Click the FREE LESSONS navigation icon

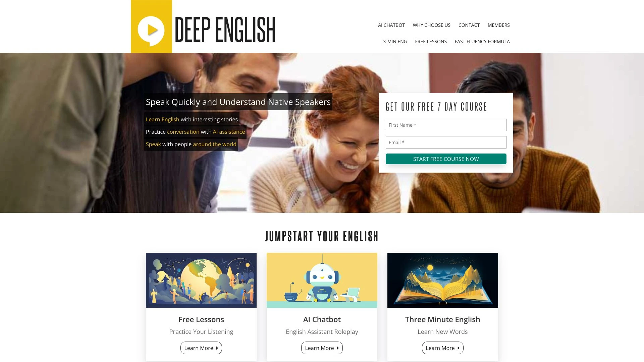pyautogui.click(x=431, y=42)
